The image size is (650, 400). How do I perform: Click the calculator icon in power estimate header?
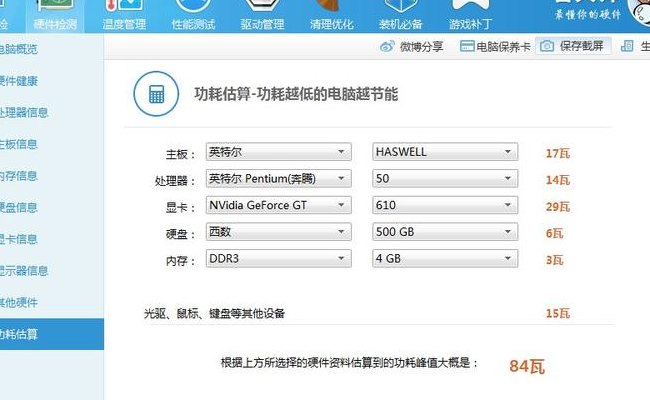pos(156,94)
